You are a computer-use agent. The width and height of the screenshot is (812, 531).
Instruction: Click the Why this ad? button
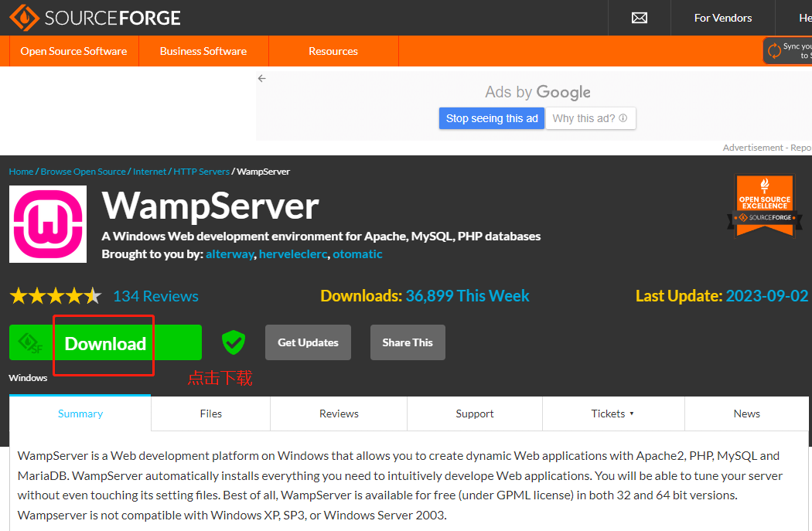pos(590,118)
